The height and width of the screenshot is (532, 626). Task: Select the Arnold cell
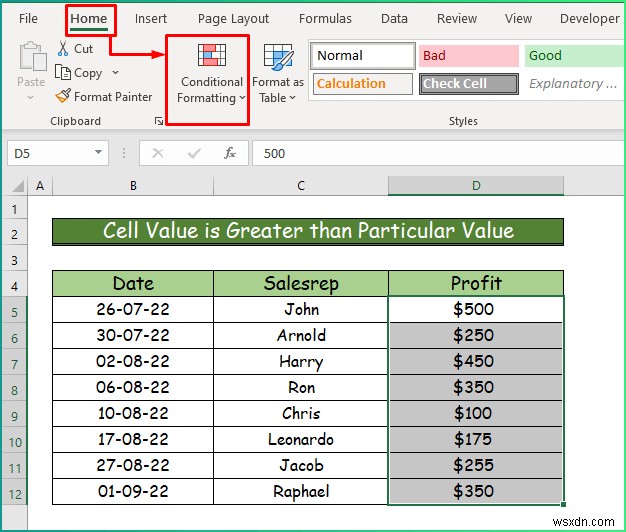tap(301, 335)
